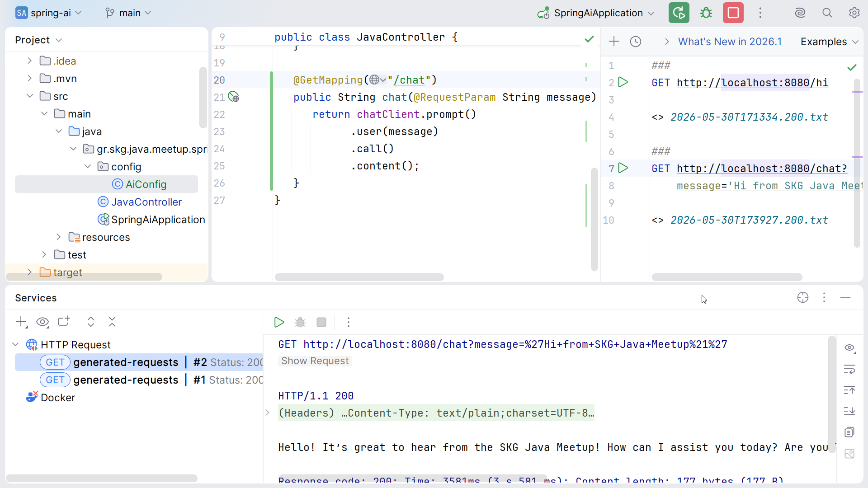Open the Examples dropdown
Image resolution: width=868 pixels, height=488 pixels.
829,42
